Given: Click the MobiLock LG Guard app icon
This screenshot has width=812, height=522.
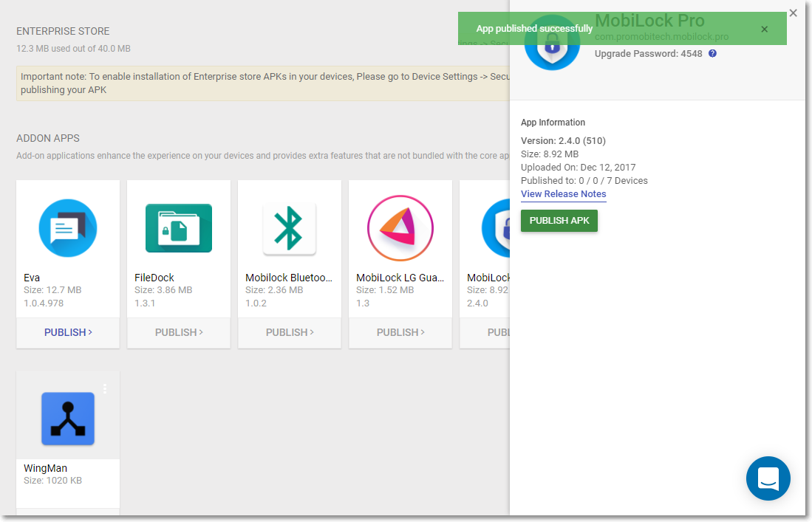Looking at the screenshot, I should (400, 228).
